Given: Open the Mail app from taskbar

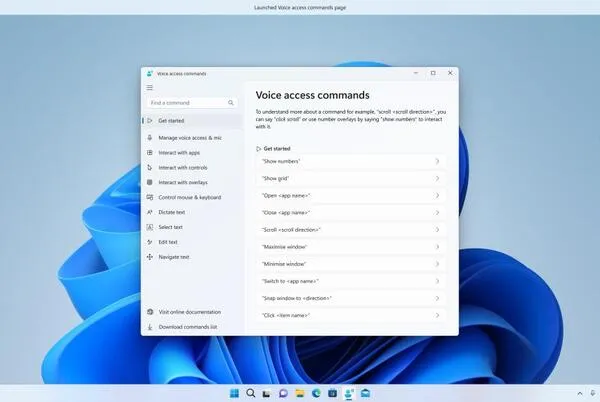Looking at the screenshot, I should [x=365, y=393].
